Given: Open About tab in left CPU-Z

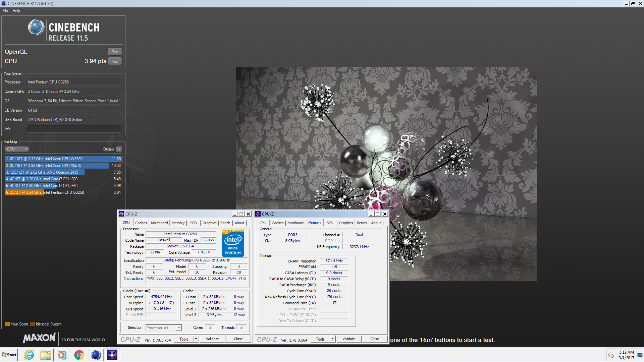Looking at the screenshot, I should click(239, 223).
